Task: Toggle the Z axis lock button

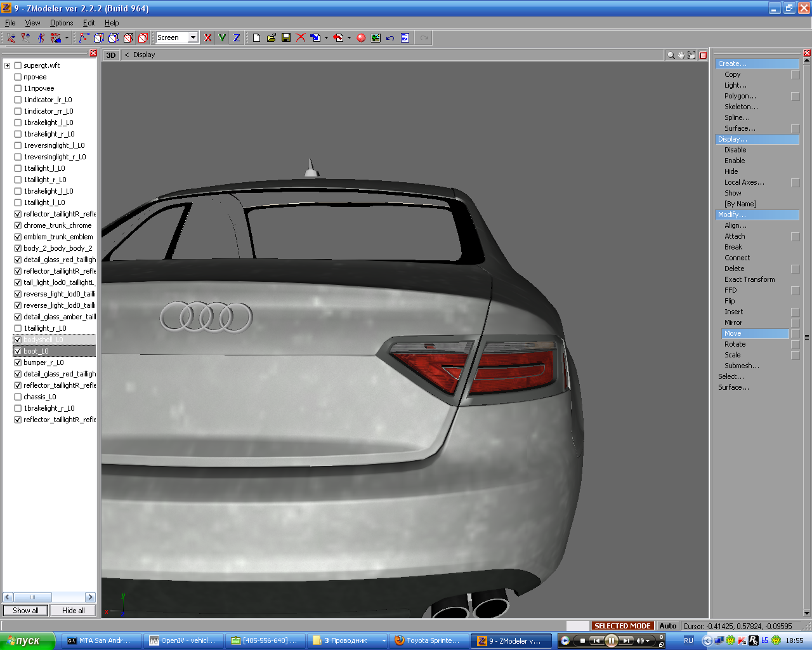Action: point(237,38)
